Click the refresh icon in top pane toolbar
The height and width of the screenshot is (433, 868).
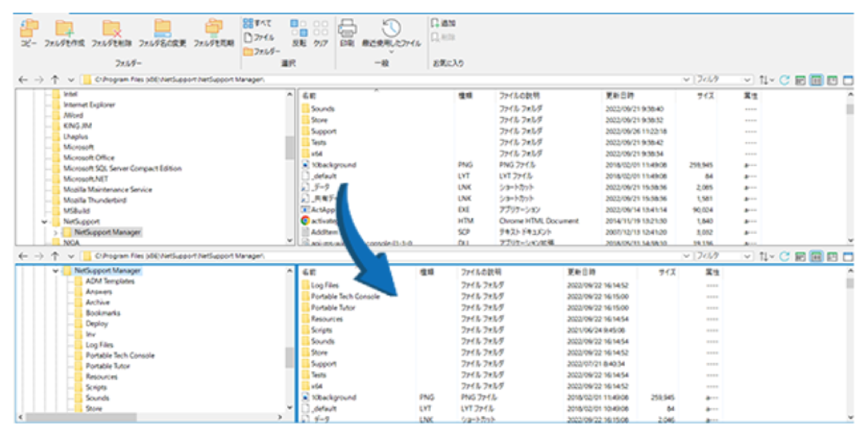pyautogui.click(x=785, y=80)
